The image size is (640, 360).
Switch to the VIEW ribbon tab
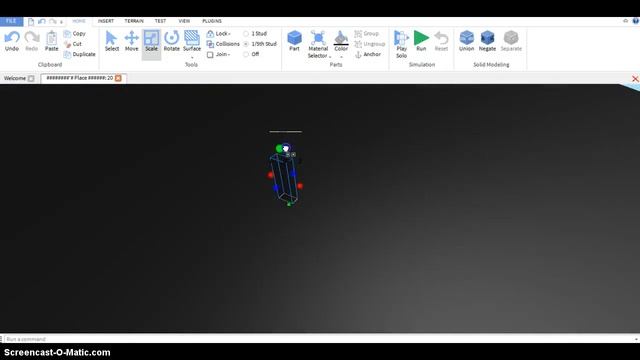tap(184, 21)
